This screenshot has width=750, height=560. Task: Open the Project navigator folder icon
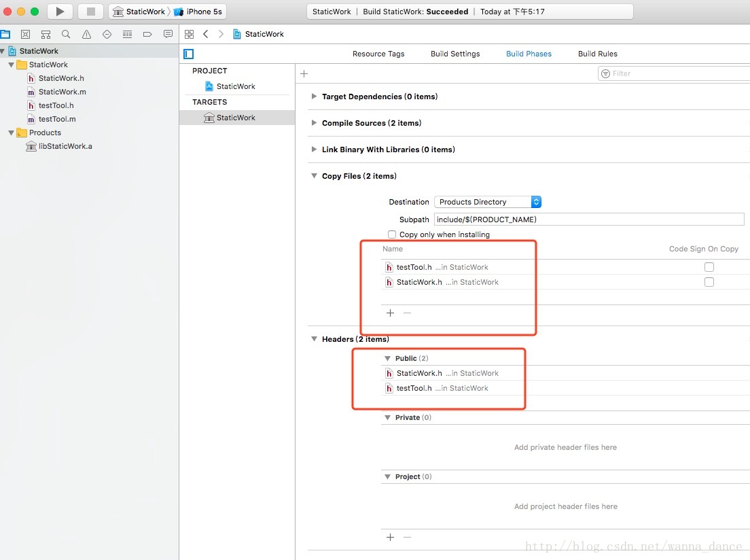[x=5, y=34]
